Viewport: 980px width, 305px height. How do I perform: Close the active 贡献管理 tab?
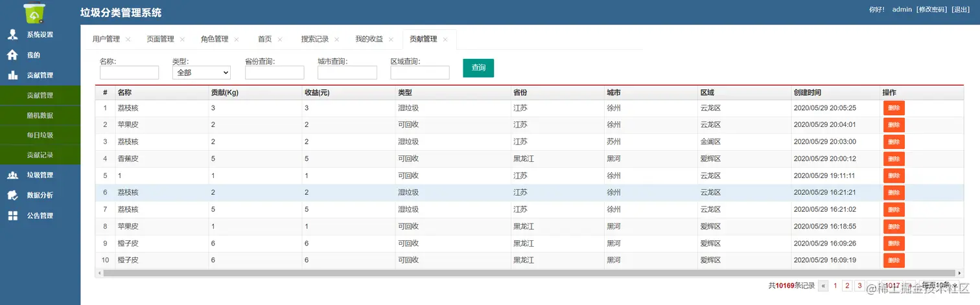point(445,40)
